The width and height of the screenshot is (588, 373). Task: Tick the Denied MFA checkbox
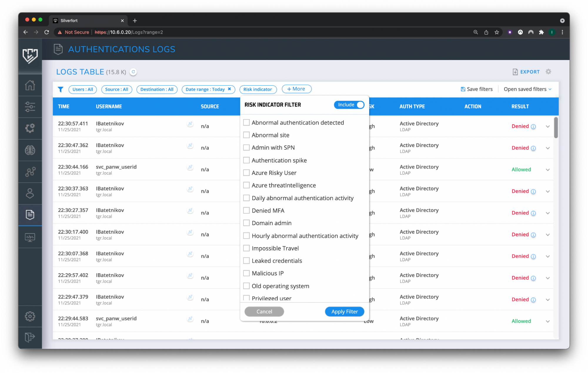point(246,210)
